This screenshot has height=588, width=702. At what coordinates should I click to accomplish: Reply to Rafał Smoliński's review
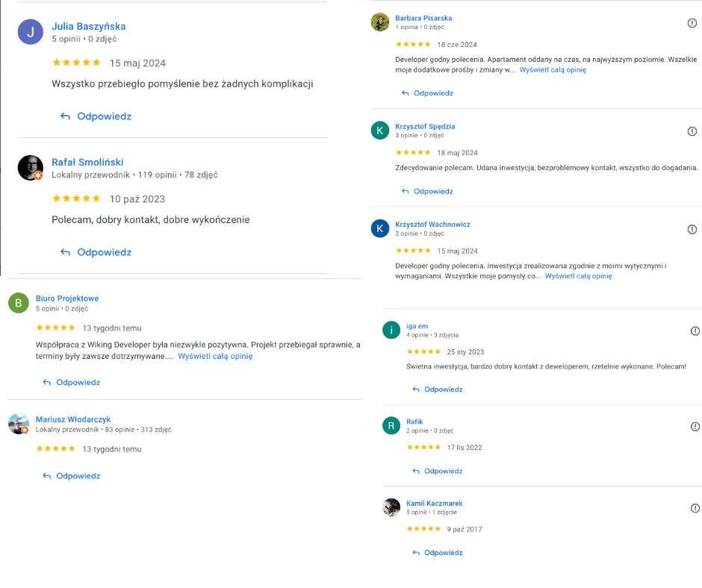pos(96,252)
